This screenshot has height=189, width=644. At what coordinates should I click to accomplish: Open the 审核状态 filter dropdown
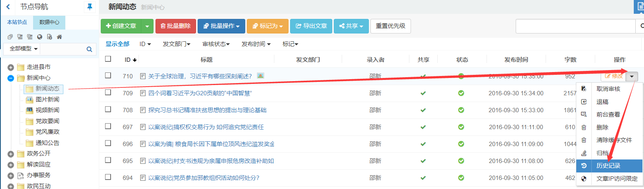(x=216, y=44)
